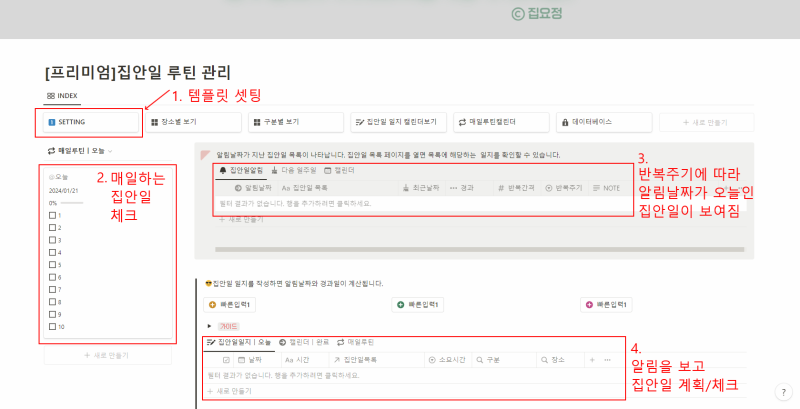Check the box labeled 3
The image size is (800, 409).
[52, 240]
